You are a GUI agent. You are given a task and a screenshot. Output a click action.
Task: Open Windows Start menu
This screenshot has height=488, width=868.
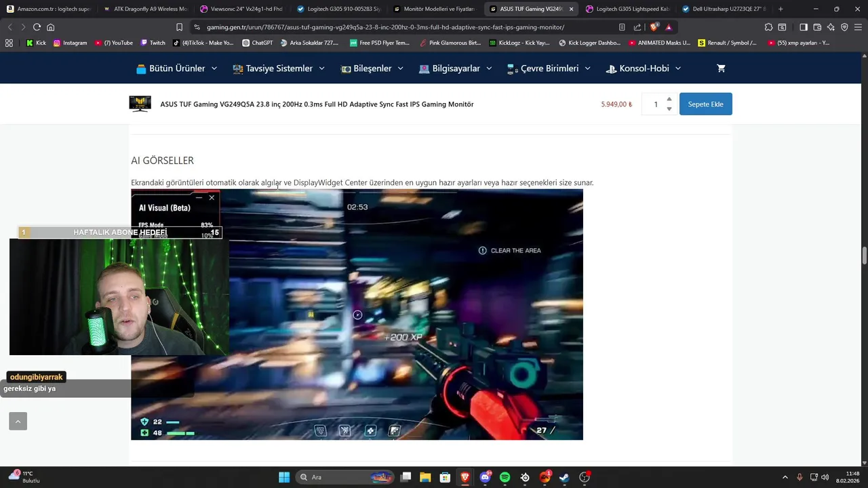click(284, 477)
